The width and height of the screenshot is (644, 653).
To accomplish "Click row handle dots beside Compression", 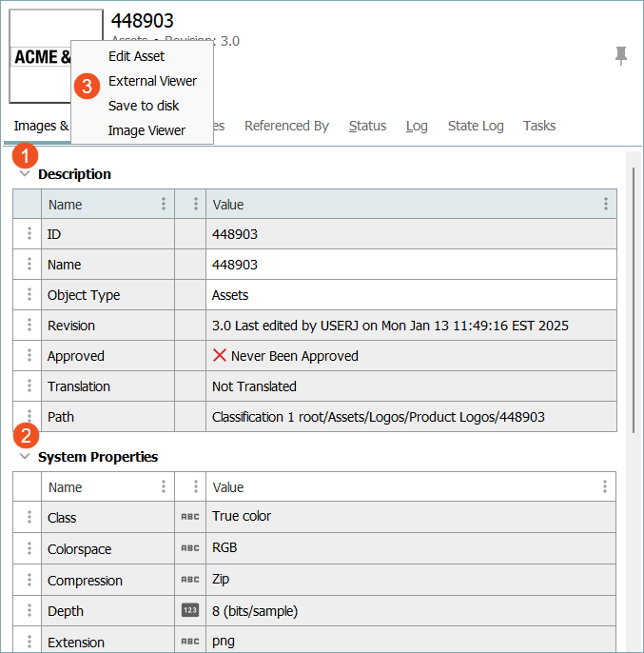I will [x=29, y=580].
